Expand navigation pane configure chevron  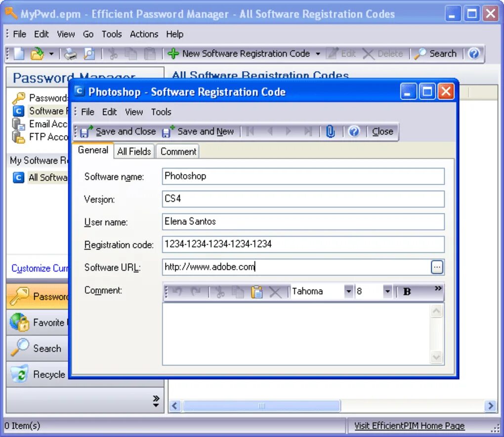(156, 401)
